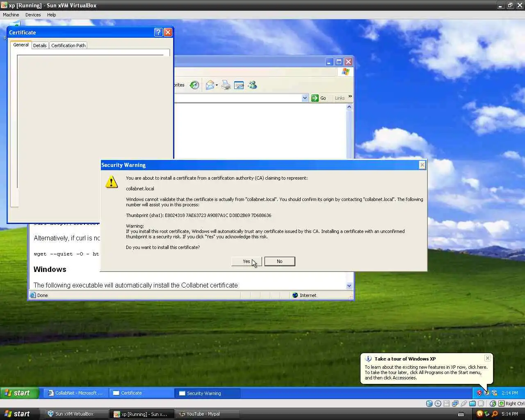Switch to Security Warning taskbar item

click(208, 393)
